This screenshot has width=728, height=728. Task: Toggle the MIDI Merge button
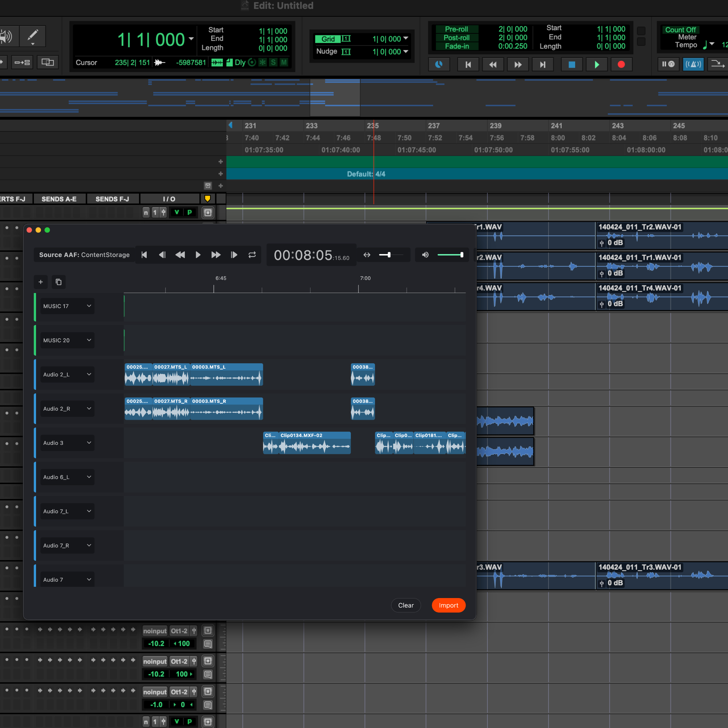tap(717, 64)
